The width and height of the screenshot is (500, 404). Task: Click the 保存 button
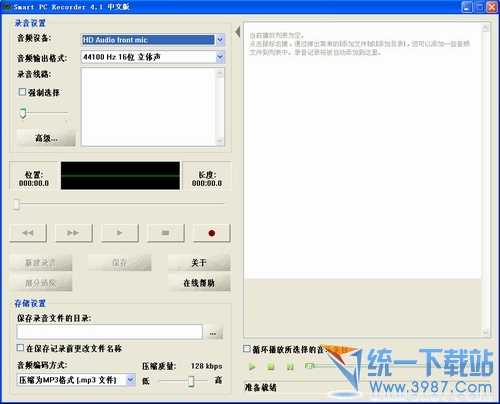pyautogui.click(x=120, y=263)
